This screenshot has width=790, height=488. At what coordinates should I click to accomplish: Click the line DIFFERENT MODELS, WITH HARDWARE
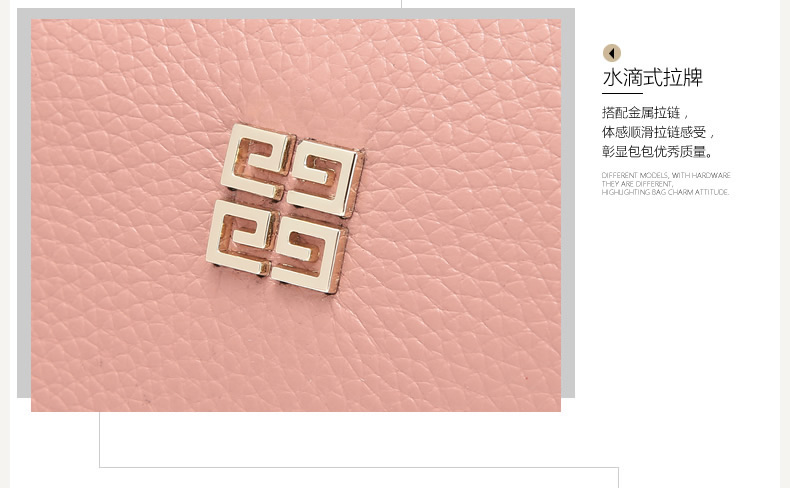[x=666, y=175]
